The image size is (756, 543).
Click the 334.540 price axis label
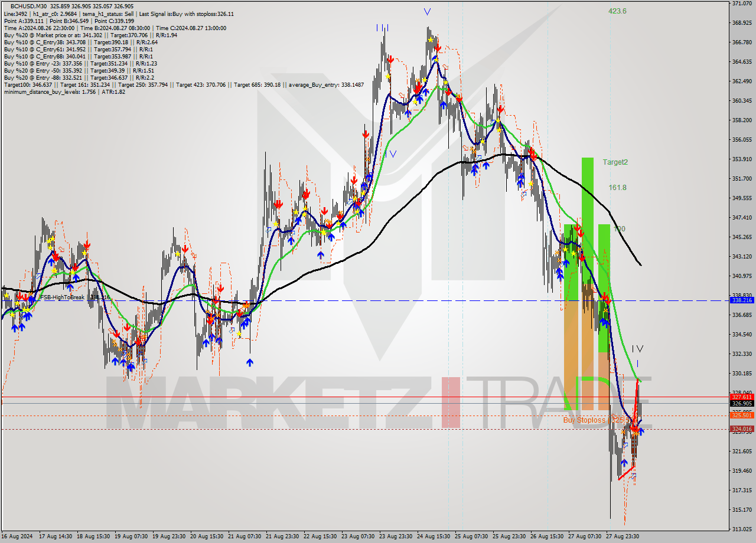742,334
